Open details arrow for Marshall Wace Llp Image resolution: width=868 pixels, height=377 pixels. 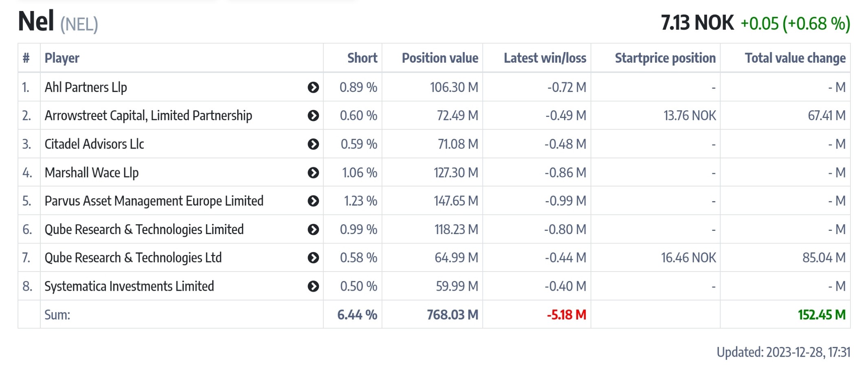point(313,173)
